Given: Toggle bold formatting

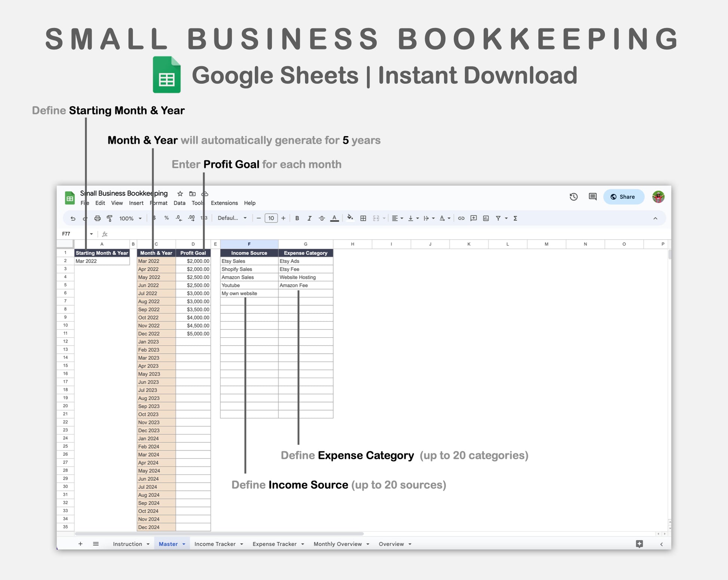Looking at the screenshot, I should [x=297, y=218].
